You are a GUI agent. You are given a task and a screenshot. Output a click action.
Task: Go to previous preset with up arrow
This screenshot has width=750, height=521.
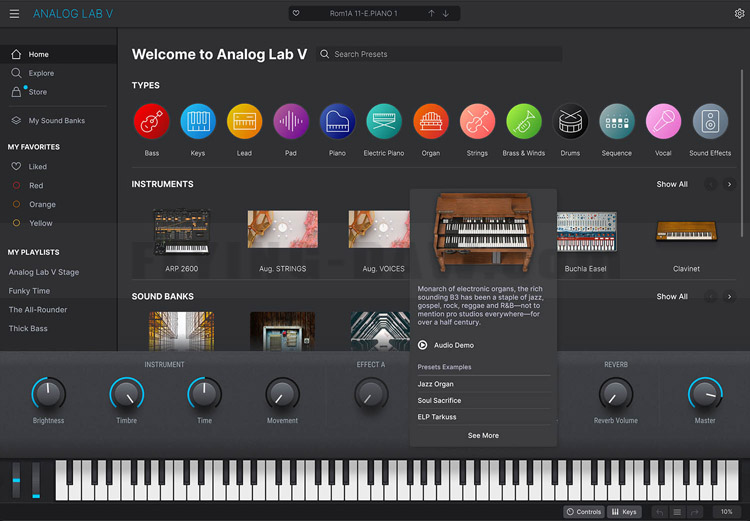(x=431, y=13)
